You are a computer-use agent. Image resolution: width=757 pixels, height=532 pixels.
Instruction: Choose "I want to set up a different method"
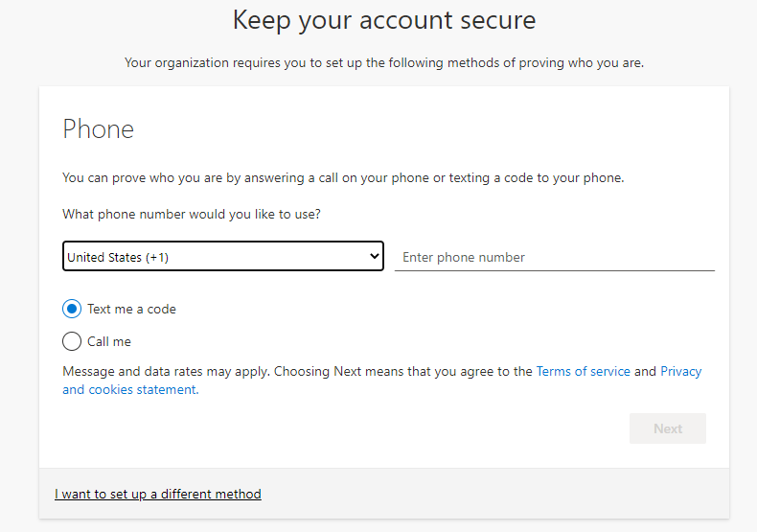(158, 494)
